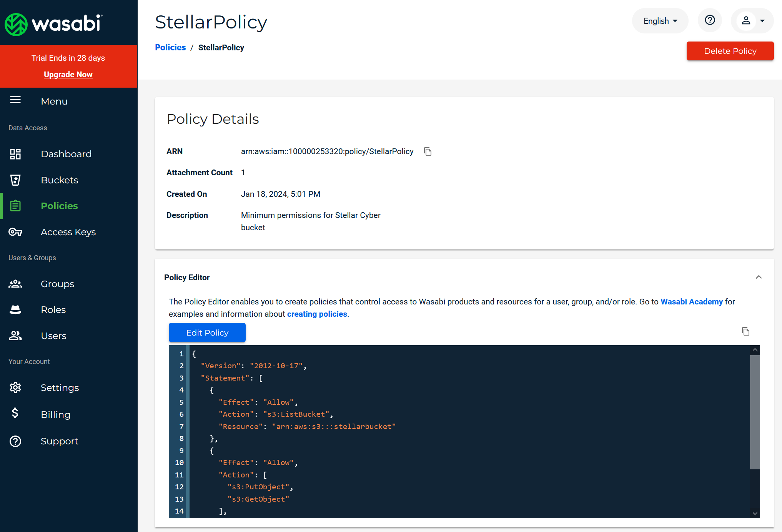782x532 pixels.
Task: Open the Buckets section icon
Action: coord(15,180)
